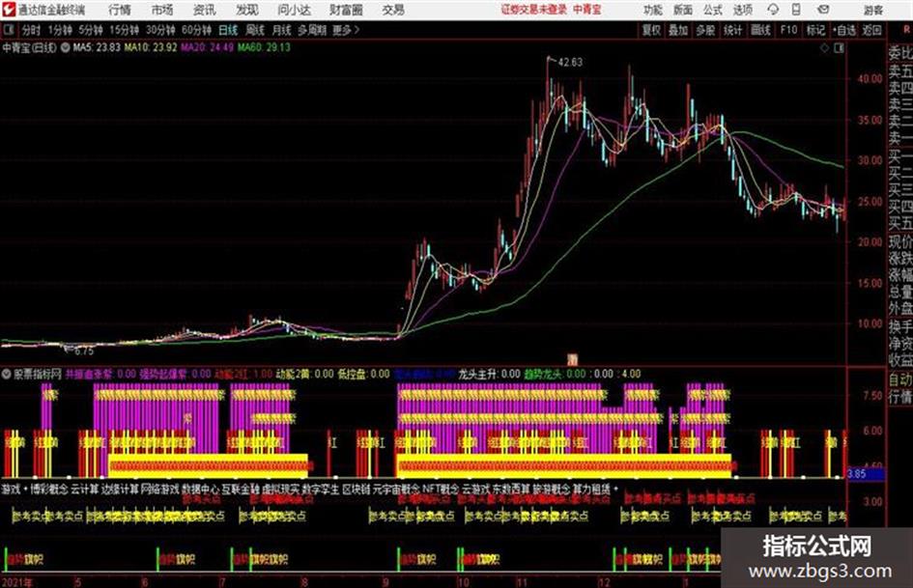913x588 pixels.
Task: Click the MA10: 23.92 value
Action: [150, 47]
